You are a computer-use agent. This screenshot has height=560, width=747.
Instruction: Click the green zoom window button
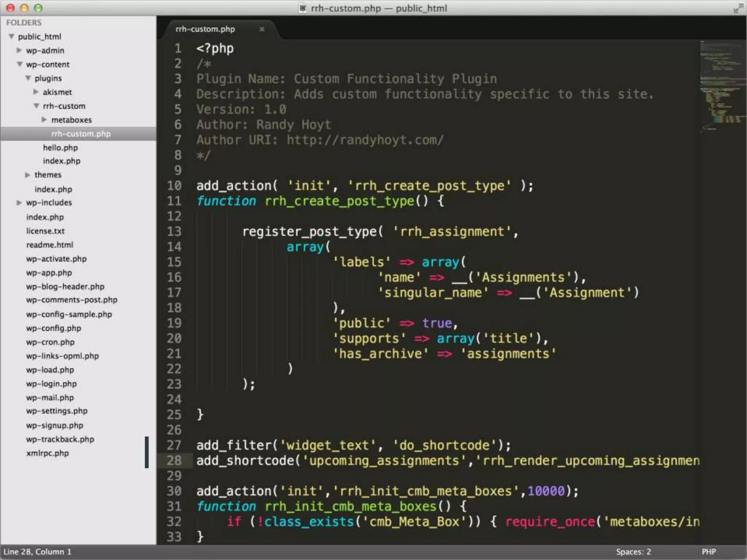coord(38,8)
